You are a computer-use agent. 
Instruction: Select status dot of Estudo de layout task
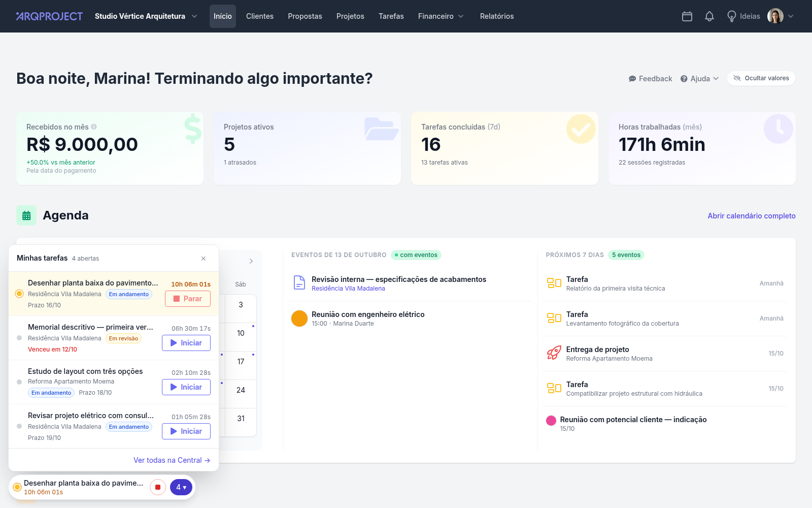click(19, 382)
